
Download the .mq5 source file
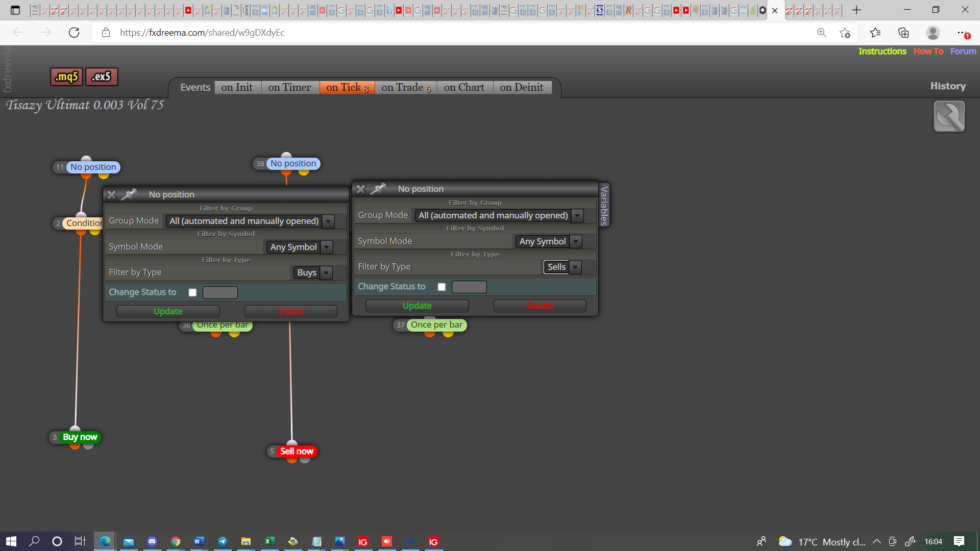coord(66,77)
